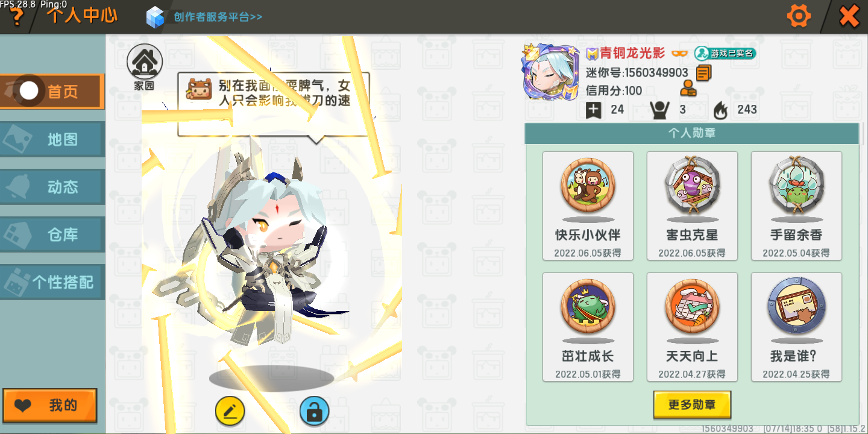Click the question mark help icon
868x434 pixels.
pyautogui.click(x=16, y=17)
